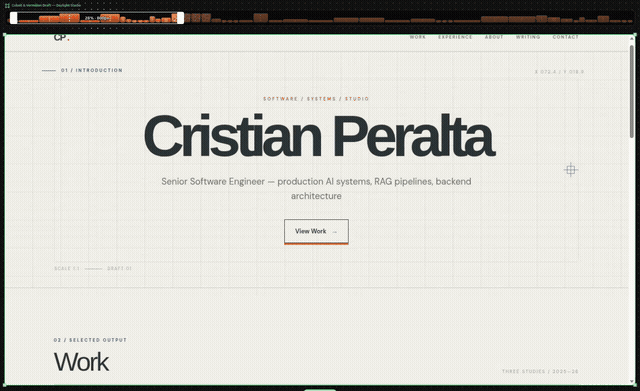
Task: Click the "01 / INTRODUCTION" section label
Action: [x=92, y=70]
